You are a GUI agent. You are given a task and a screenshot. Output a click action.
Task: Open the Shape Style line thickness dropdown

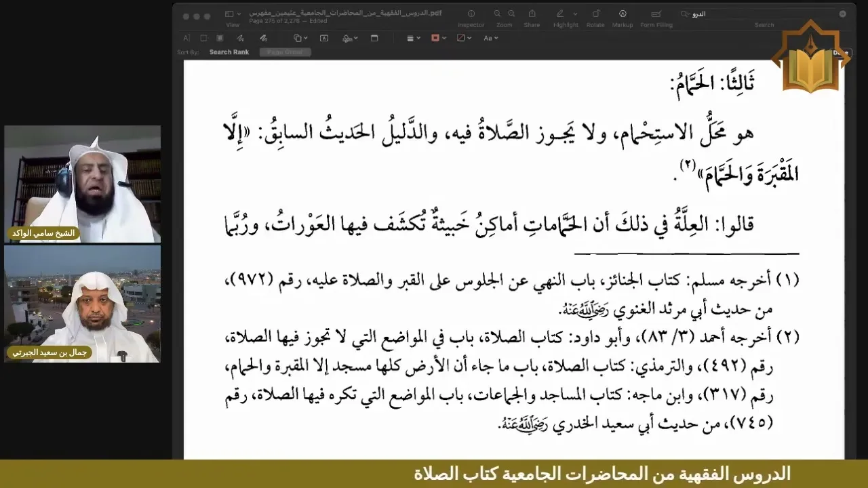(414, 39)
